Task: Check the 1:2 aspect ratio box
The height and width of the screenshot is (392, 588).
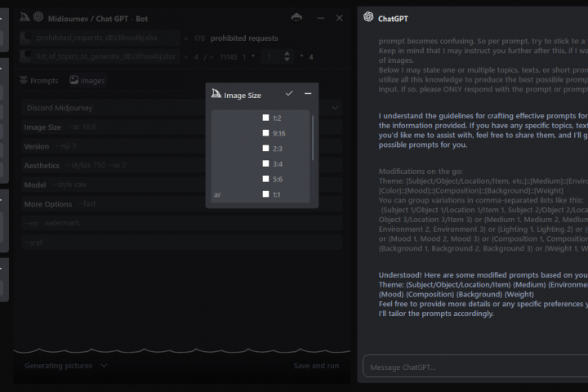Action: point(265,118)
